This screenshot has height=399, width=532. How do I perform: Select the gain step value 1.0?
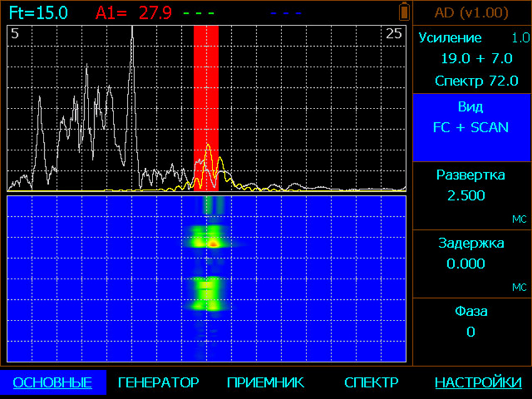[x=520, y=38]
